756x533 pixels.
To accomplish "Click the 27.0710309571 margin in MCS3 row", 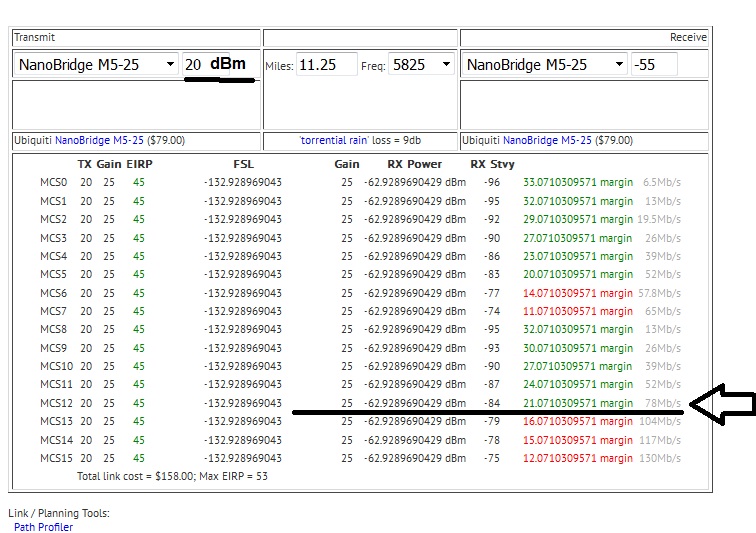I will pyautogui.click(x=578, y=238).
